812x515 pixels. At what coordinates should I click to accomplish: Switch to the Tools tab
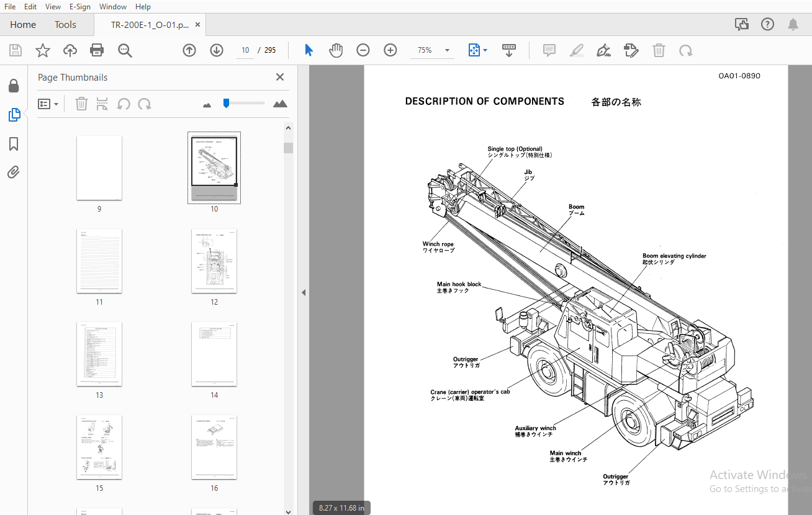[x=65, y=25]
